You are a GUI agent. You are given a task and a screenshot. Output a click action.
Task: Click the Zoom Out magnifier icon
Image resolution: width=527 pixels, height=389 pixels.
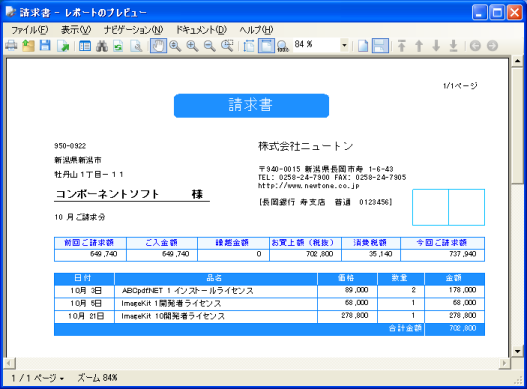[x=210, y=46]
